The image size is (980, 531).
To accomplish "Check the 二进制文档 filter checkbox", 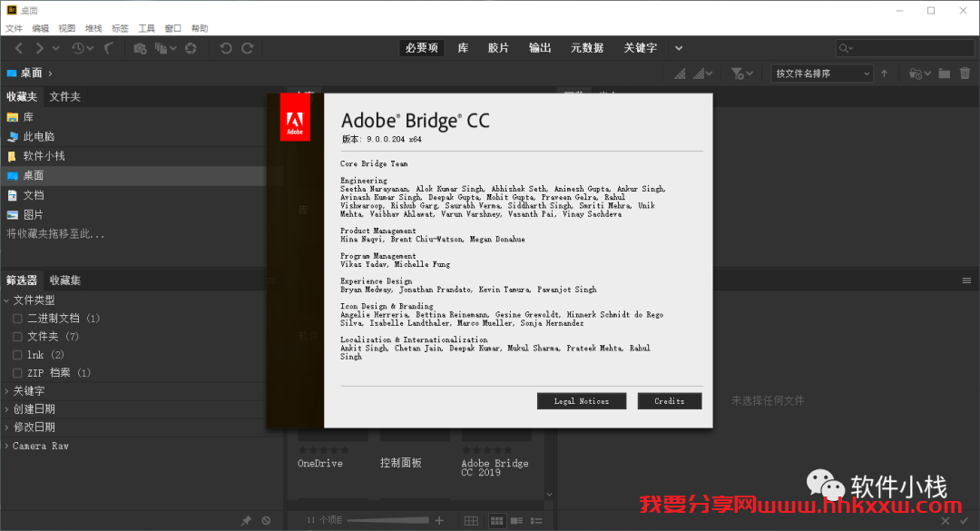I will 17,319.
